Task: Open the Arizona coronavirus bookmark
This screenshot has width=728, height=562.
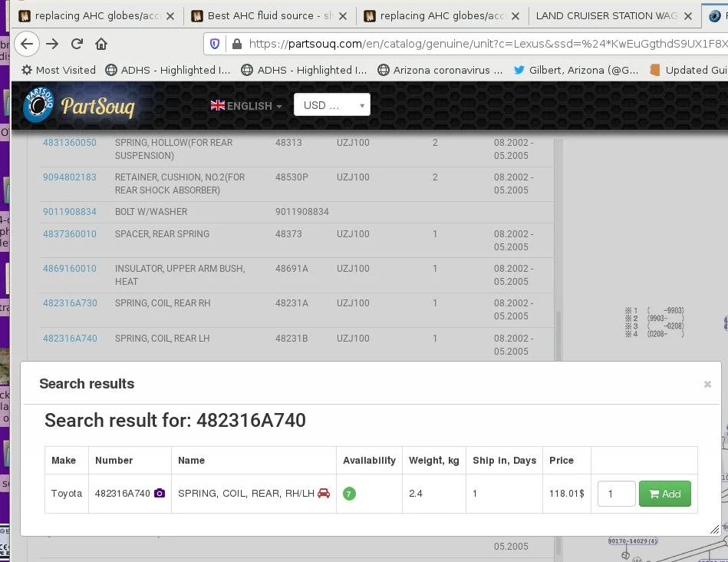Action: (440, 70)
